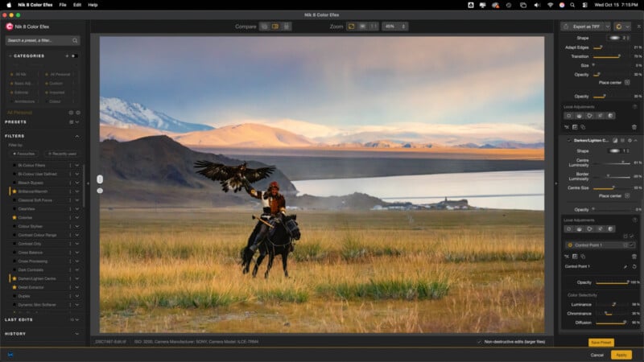
Task: Click the Colorise filter favourite star
Action: (x=14, y=217)
